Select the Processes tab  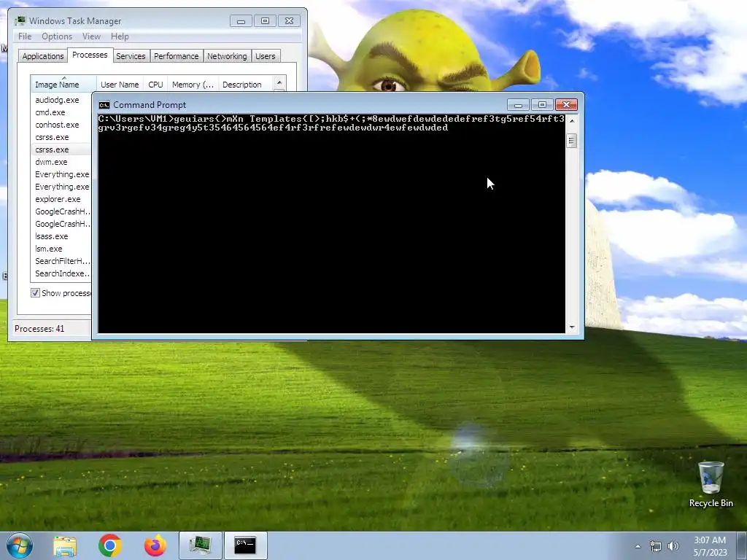pos(90,55)
